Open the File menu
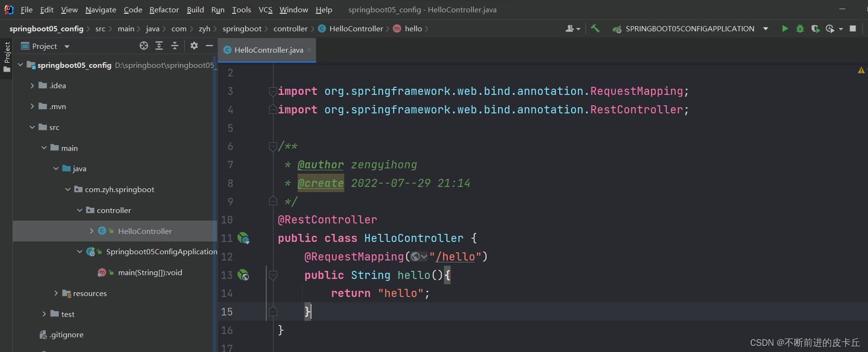 coord(27,9)
